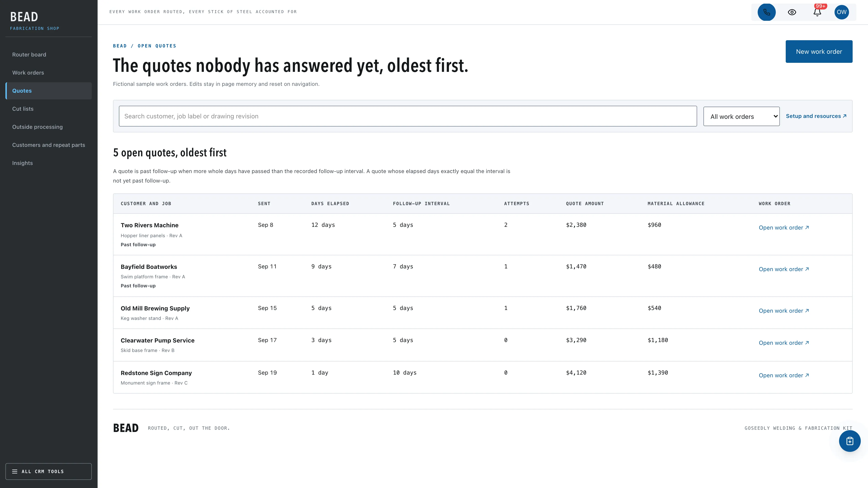Open work order for Clearwater Pump Service
The height and width of the screenshot is (488, 868).
(783, 343)
